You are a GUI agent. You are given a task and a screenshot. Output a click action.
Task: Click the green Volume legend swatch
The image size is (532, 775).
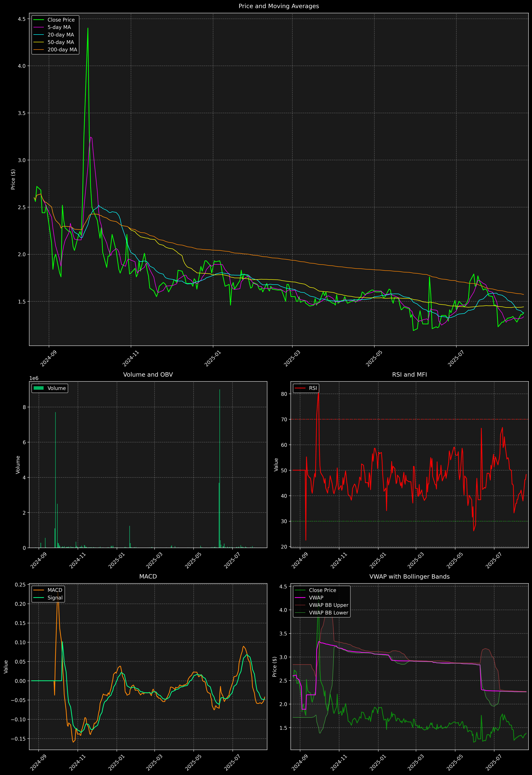[39, 388]
